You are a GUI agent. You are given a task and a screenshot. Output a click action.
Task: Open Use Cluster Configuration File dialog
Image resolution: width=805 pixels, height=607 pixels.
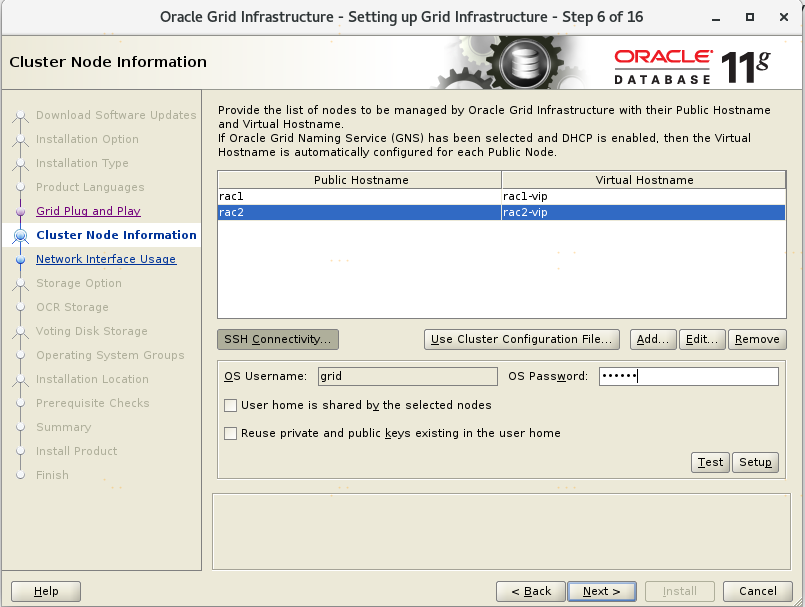tap(522, 339)
